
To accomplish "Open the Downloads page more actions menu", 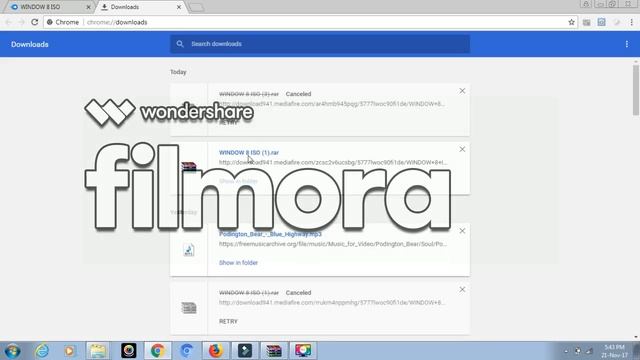I will click(627, 44).
